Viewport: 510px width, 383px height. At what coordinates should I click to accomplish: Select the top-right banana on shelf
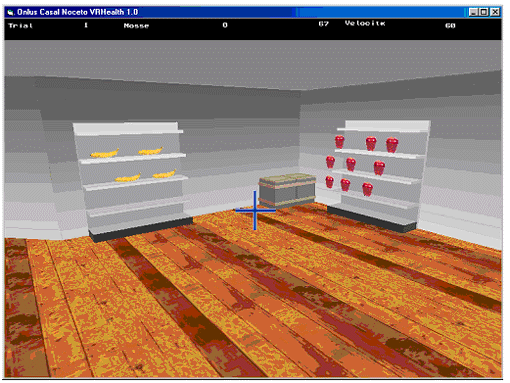[151, 151]
